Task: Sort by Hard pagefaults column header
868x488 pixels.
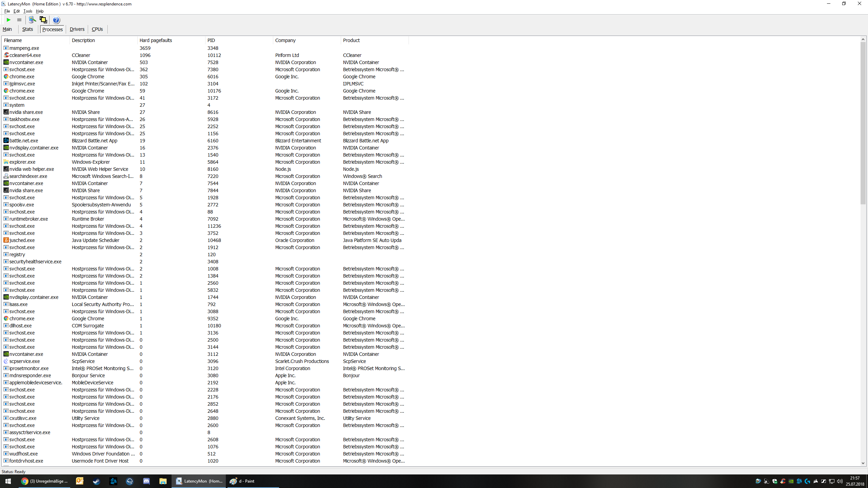Action: point(156,40)
